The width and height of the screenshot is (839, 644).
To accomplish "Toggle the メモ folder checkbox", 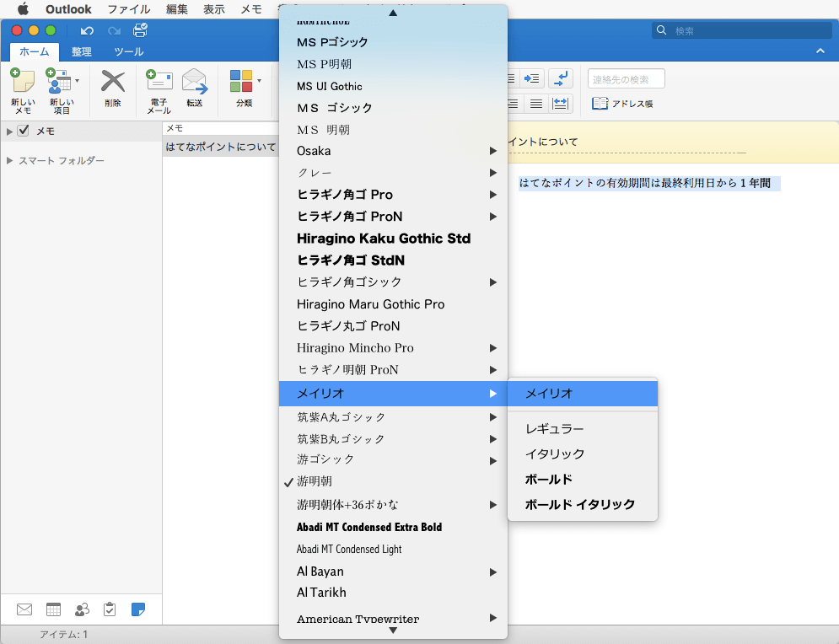I will click(23, 131).
